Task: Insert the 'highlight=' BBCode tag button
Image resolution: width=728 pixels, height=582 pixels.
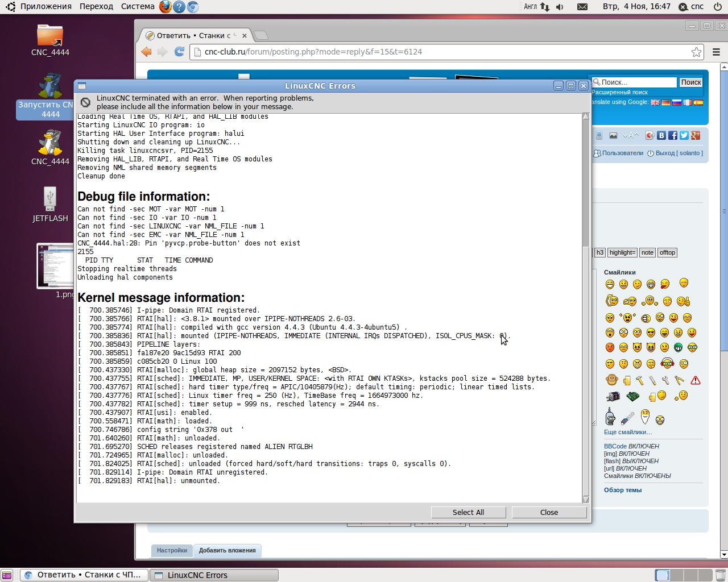Action: click(x=622, y=252)
